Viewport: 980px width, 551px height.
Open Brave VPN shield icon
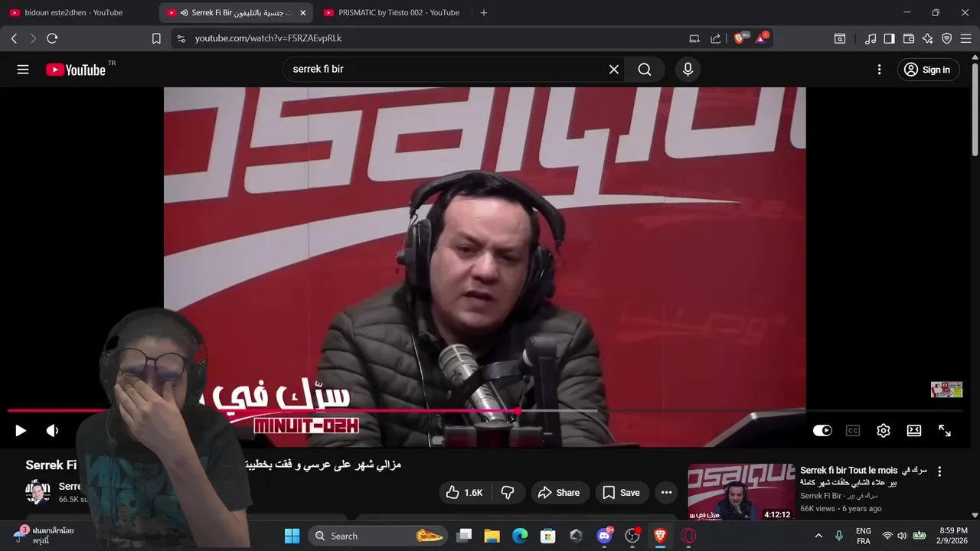tap(947, 38)
